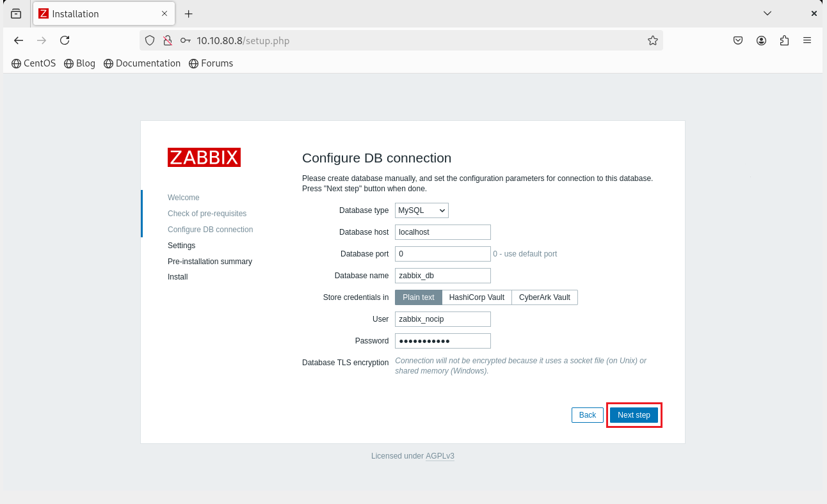This screenshot has width=827, height=504.
Task: Click the Database port field
Action: [x=443, y=254]
